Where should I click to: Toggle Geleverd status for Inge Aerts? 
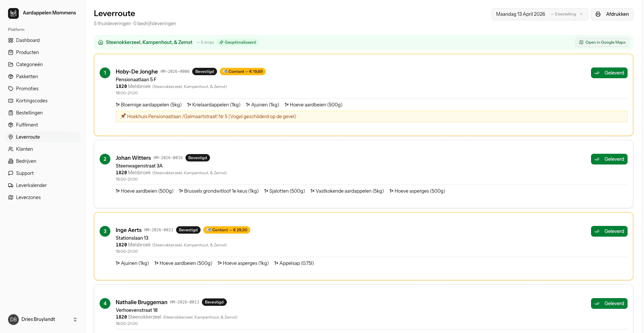click(609, 231)
